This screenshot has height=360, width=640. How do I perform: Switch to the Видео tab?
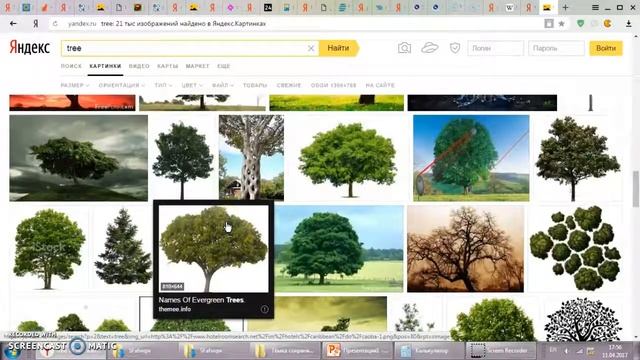[x=139, y=66]
